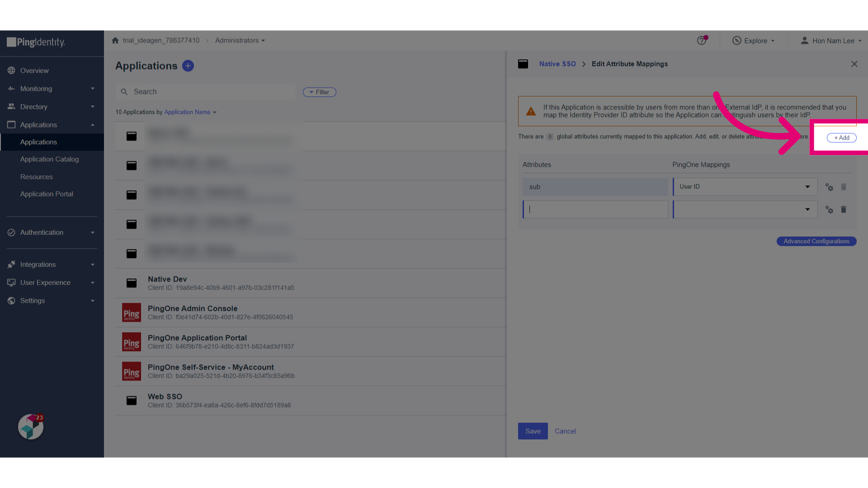This screenshot has width=868, height=488.
Task: Click the Settings globe icon in sidebar
Action: [11, 300]
